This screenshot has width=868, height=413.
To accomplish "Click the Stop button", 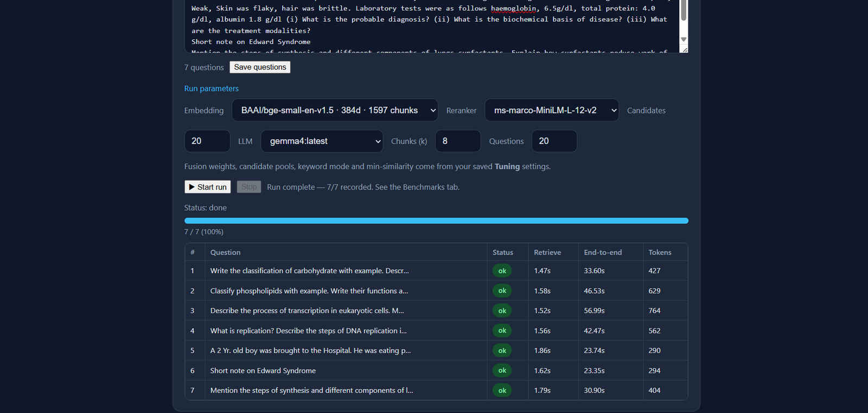I will coord(249,187).
